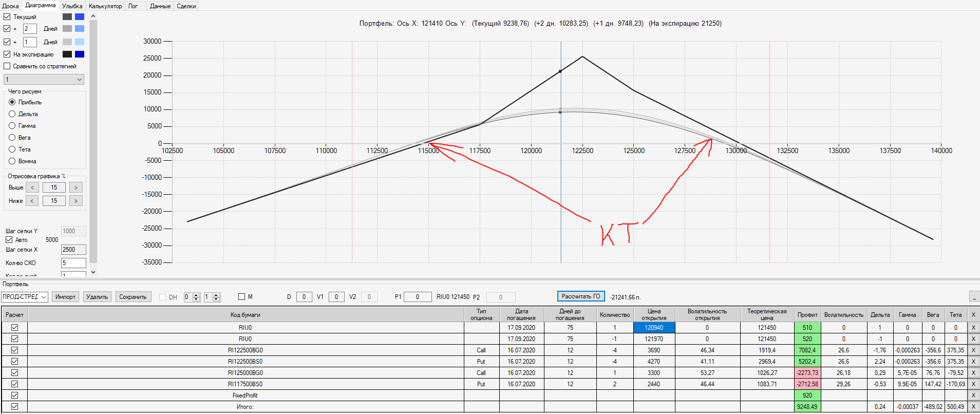The height and width of the screenshot is (414, 980).
Task: Enable Сравнить со стратегией checkbox
Action: (x=7, y=66)
